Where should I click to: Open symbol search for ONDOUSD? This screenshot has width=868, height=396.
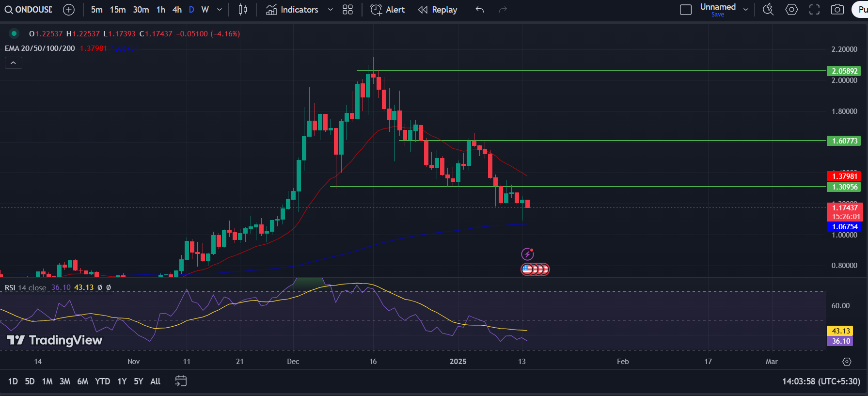[x=29, y=10]
